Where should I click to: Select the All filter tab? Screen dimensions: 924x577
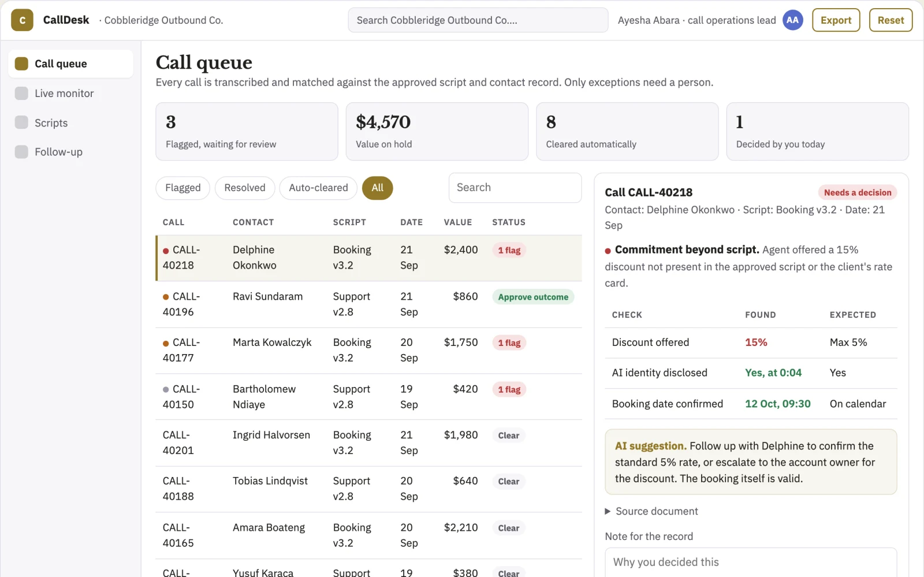coord(378,188)
